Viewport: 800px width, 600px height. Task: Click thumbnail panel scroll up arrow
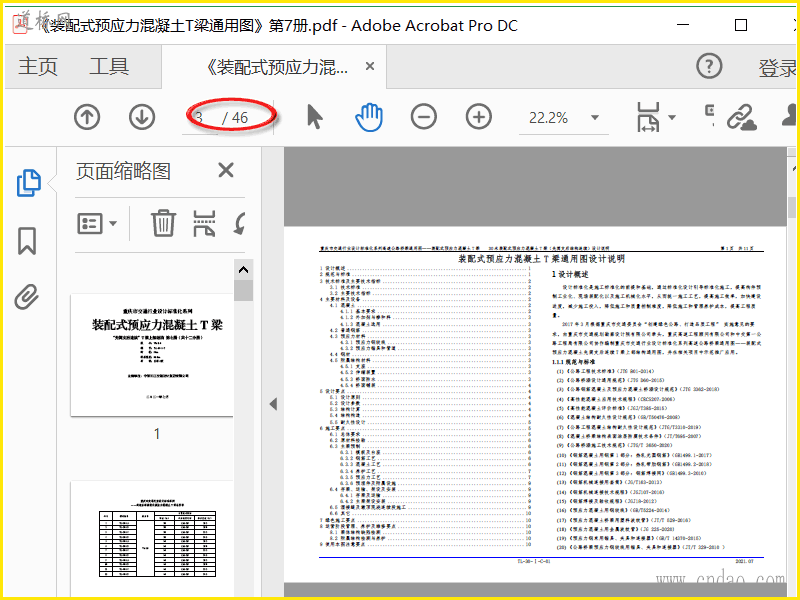pyautogui.click(x=243, y=270)
